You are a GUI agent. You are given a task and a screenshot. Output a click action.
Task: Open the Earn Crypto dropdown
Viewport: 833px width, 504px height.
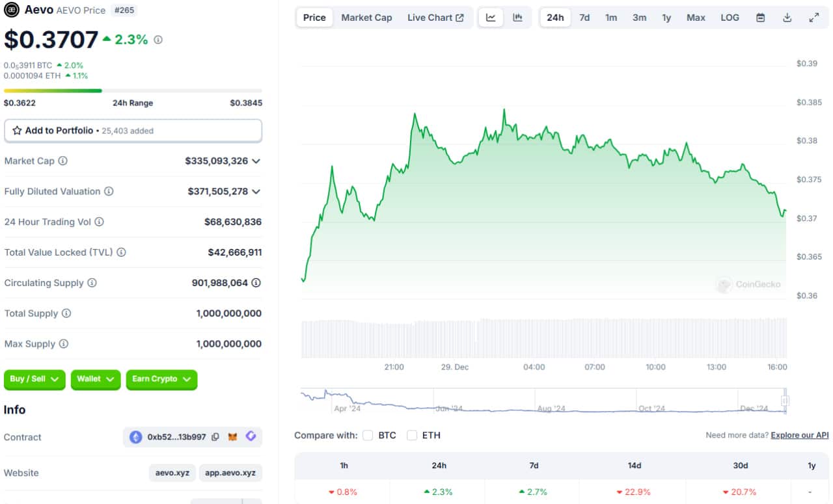[x=161, y=379]
